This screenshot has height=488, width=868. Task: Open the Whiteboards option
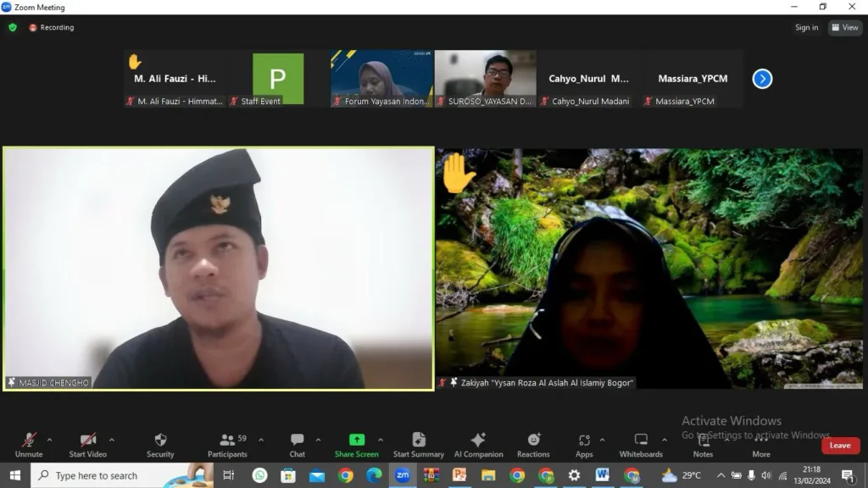[x=641, y=446]
